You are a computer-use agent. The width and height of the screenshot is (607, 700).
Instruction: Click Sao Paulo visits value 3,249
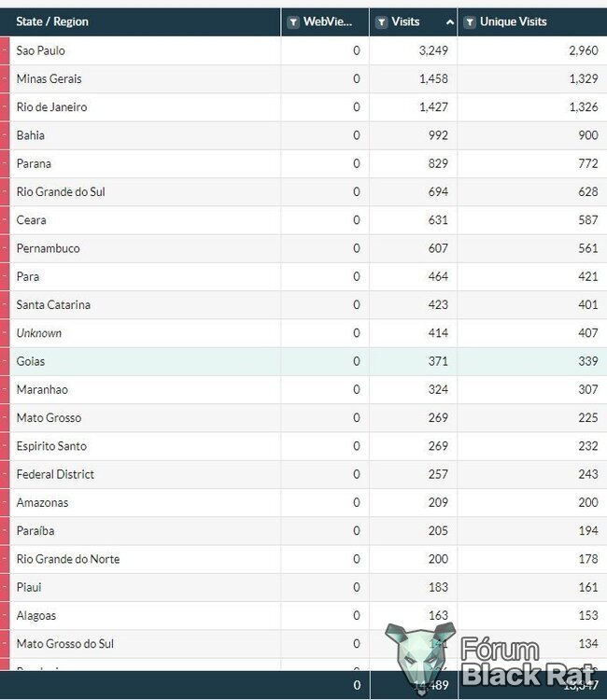(x=433, y=50)
